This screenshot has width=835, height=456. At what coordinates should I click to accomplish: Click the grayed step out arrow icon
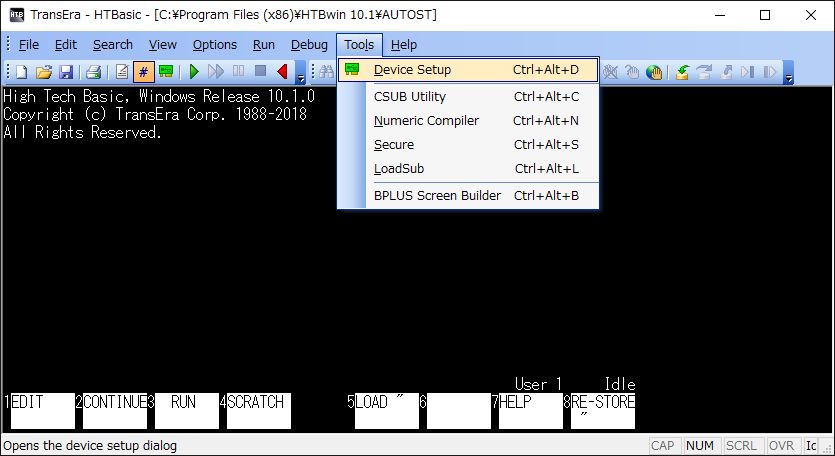(x=726, y=71)
